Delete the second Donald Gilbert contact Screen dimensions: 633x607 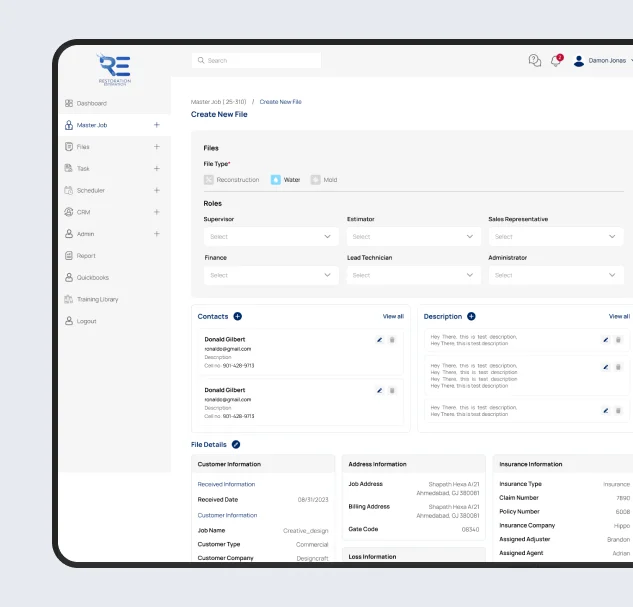[392, 390]
